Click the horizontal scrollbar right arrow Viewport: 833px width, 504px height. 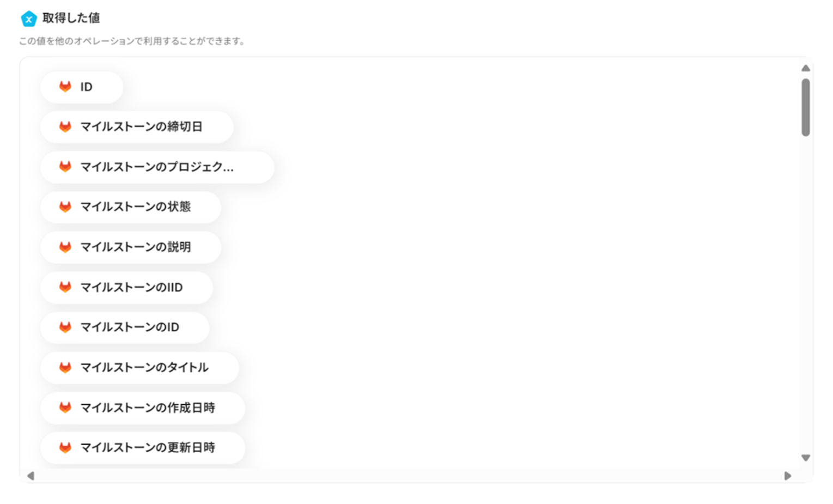tap(787, 476)
